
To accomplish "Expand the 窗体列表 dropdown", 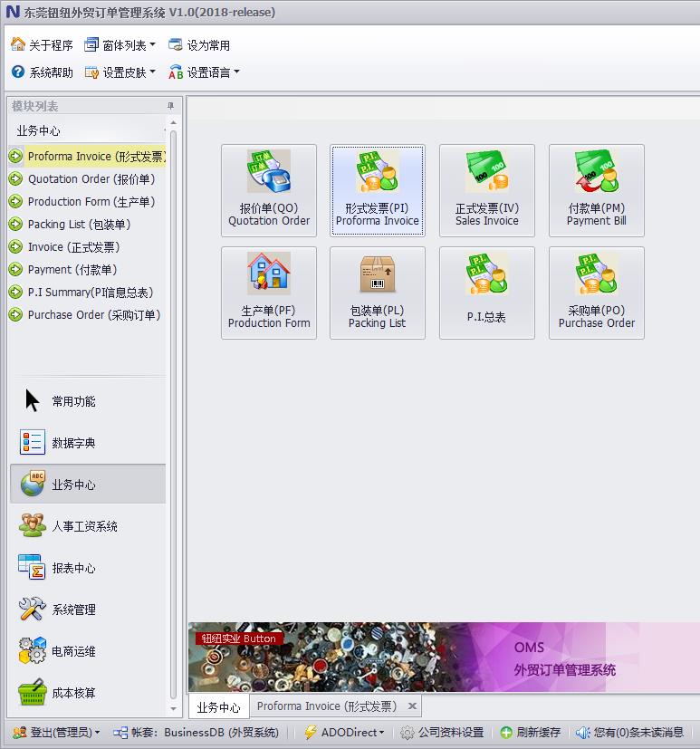I will 120,44.
